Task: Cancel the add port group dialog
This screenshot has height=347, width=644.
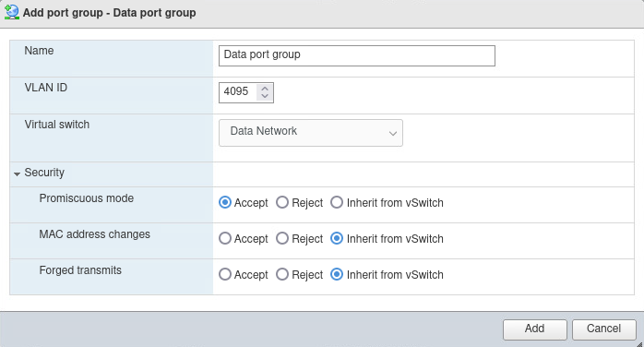Action: (x=603, y=329)
